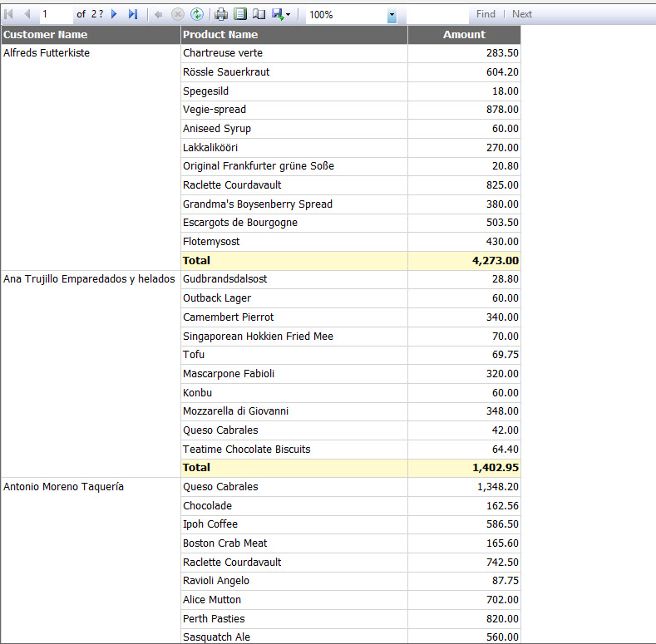Click the find text box
The height and width of the screenshot is (644, 656).
[x=437, y=15]
